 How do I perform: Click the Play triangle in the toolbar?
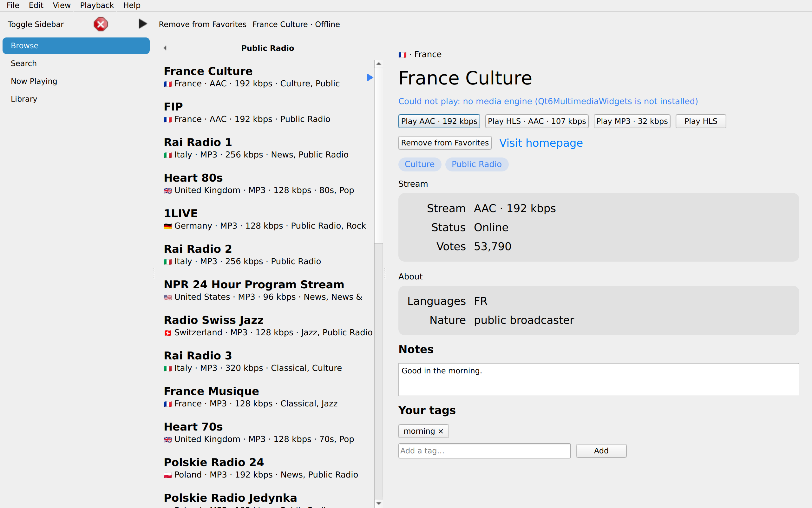pos(143,24)
